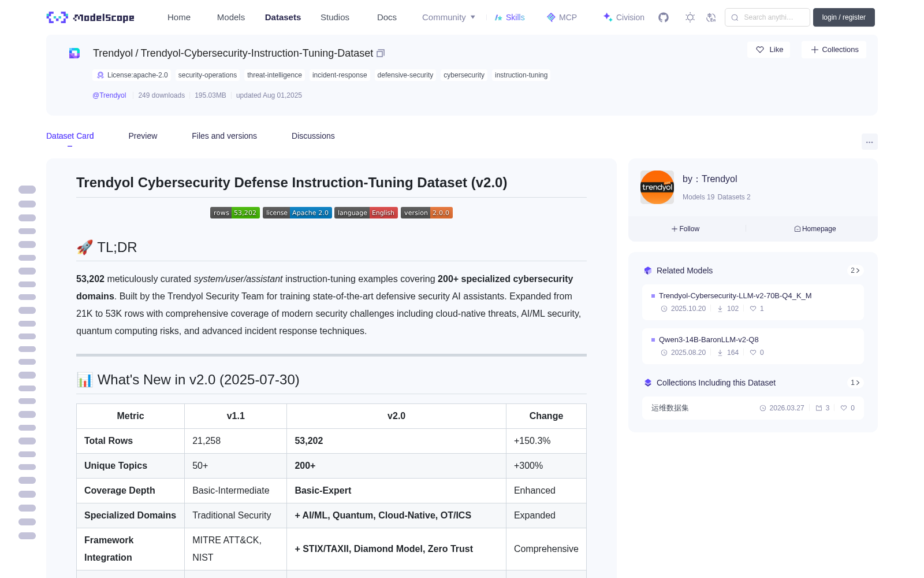The image size is (924, 578).
Task: Click Trendyol avatar thumbnail
Action: coord(657,187)
